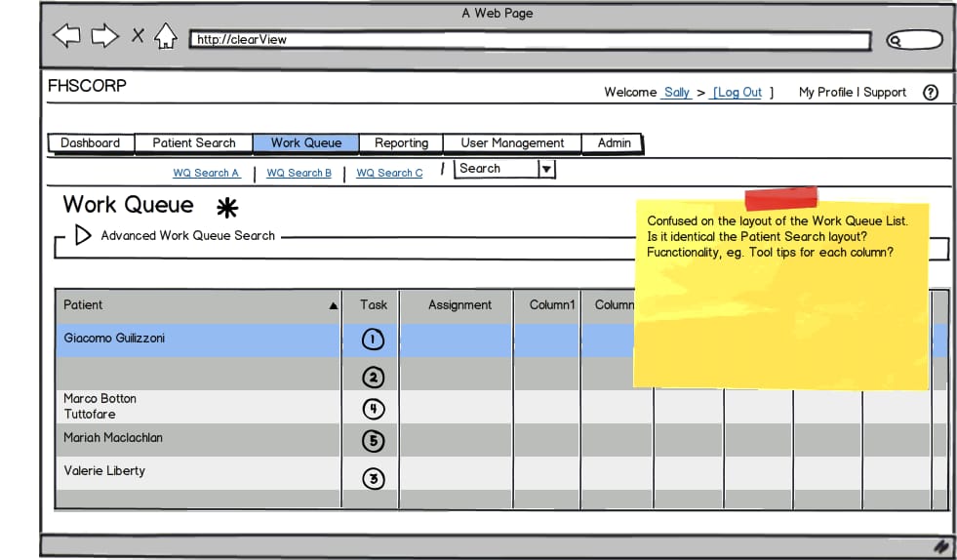957x560 pixels.
Task: Click the resize grip in status bar
Action: coord(943,546)
